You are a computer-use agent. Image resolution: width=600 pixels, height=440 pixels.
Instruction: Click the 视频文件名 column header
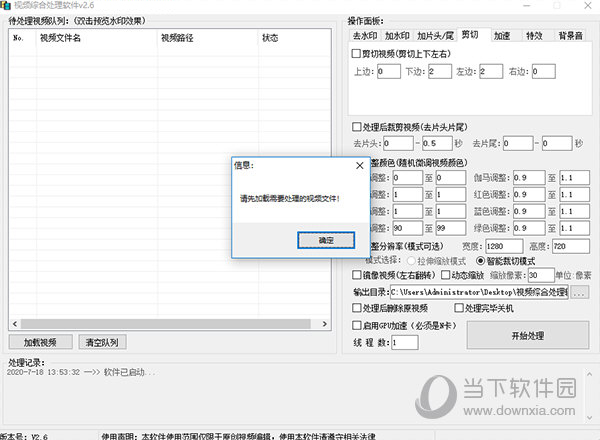click(97, 38)
